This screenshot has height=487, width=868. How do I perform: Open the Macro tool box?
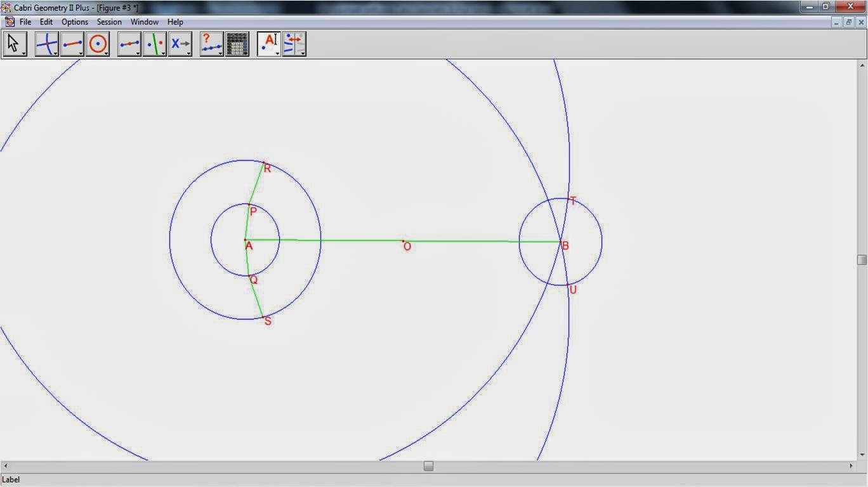[180, 44]
